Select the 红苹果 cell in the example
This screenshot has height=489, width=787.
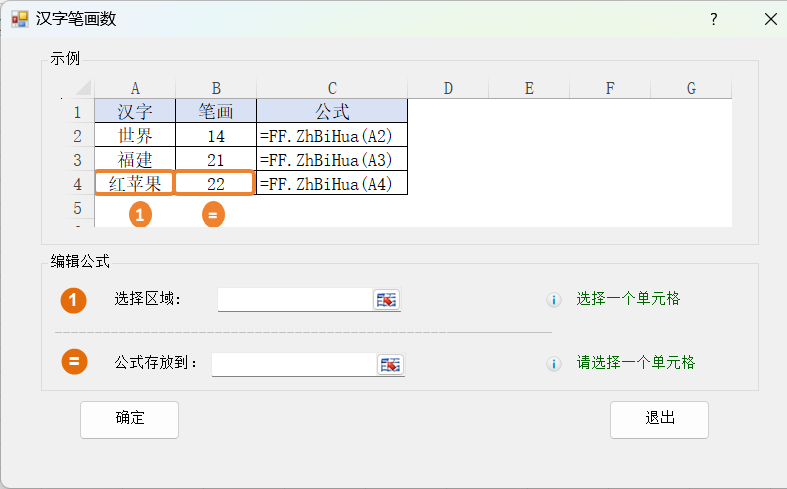pyautogui.click(x=135, y=184)
